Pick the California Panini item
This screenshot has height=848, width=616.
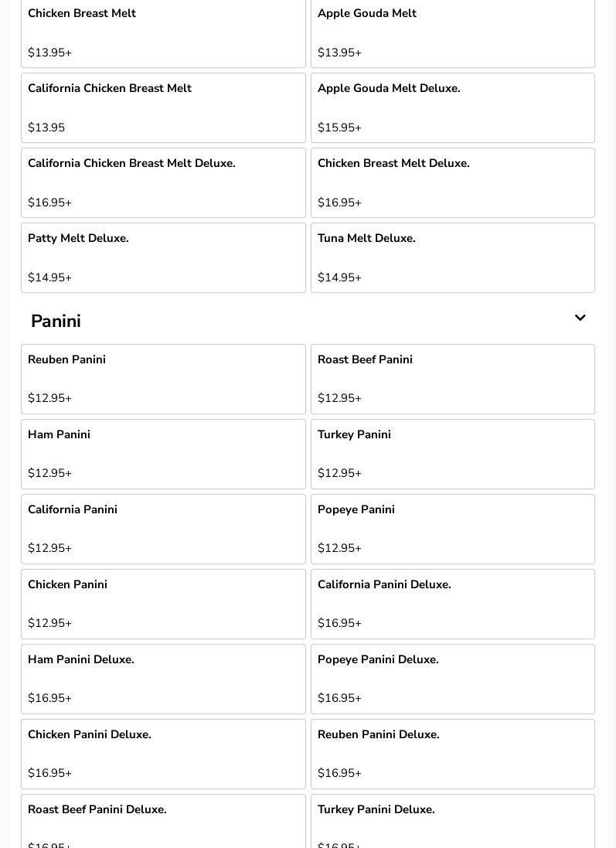(x=163, y=529)
